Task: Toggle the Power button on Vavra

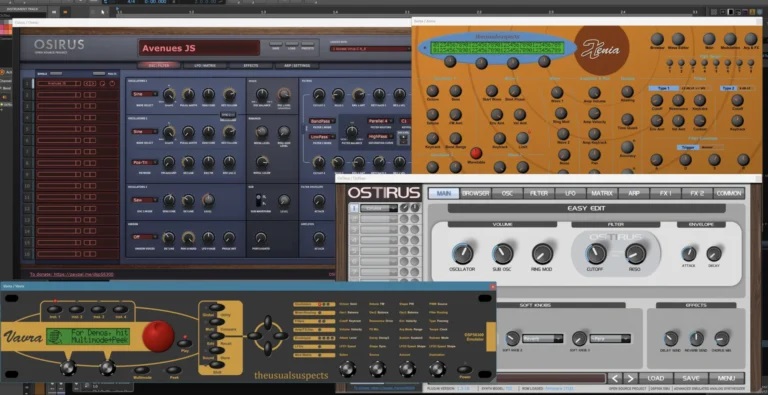Action: click(x=464, y=369)
